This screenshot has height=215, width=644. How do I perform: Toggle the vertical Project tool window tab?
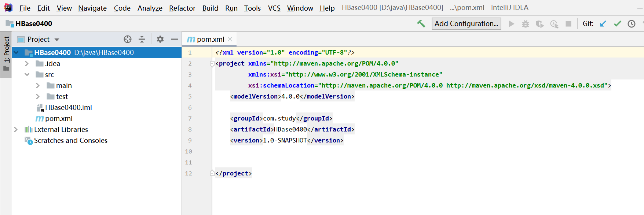[x=6, y=55]
